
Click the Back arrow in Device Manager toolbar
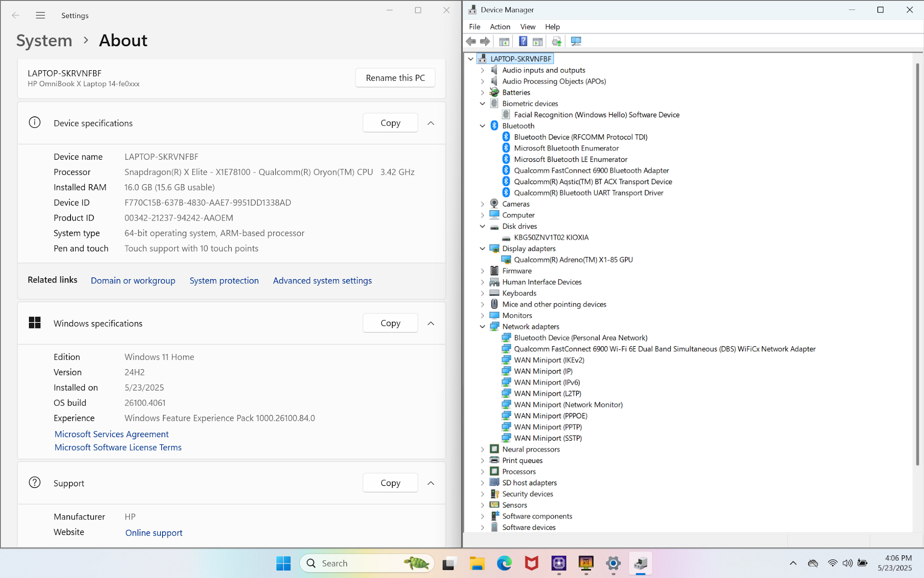pos(471,41)
